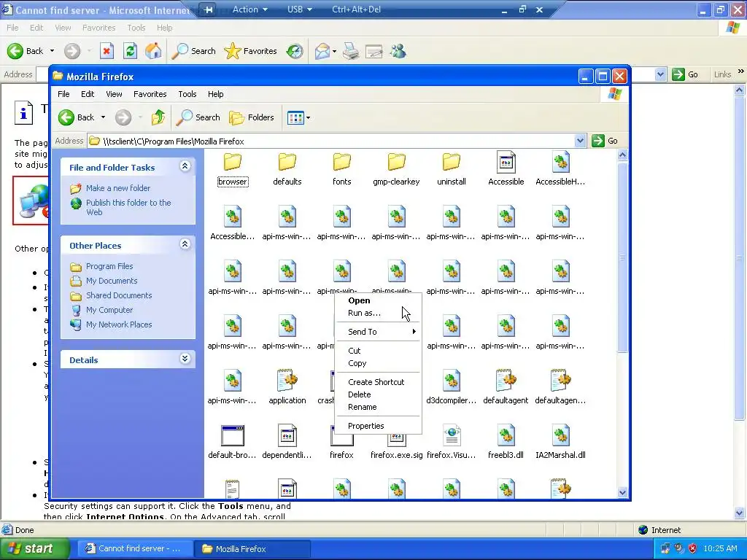Screen dimensions: 747x560
Task: Click Mozilla Firefox taskbar button
Action: (252, 548)
